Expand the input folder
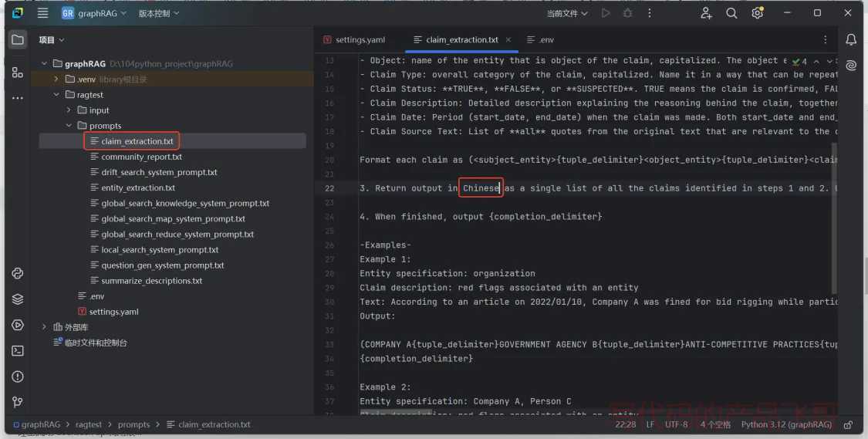The image size is (868, 439). [69, 110]
